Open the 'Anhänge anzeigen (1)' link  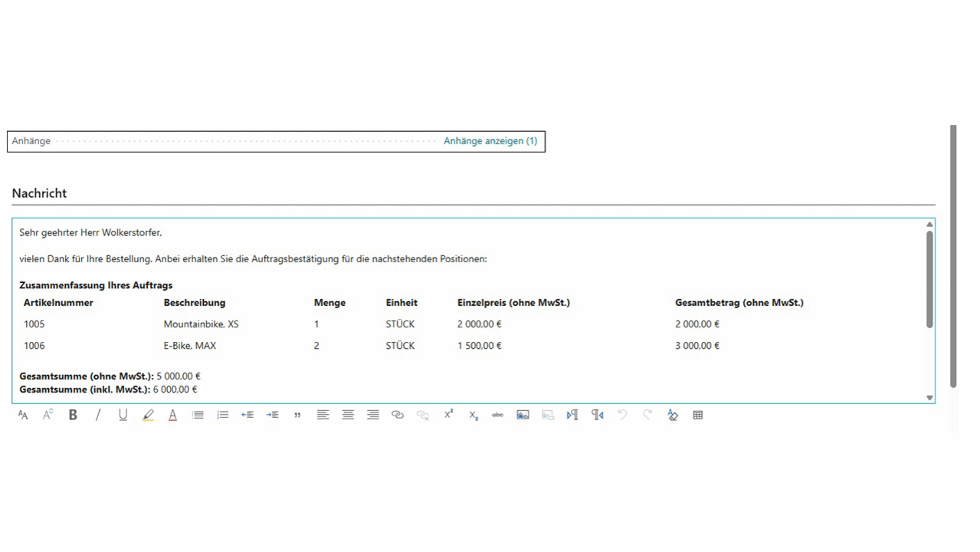(x=490, y=141)
